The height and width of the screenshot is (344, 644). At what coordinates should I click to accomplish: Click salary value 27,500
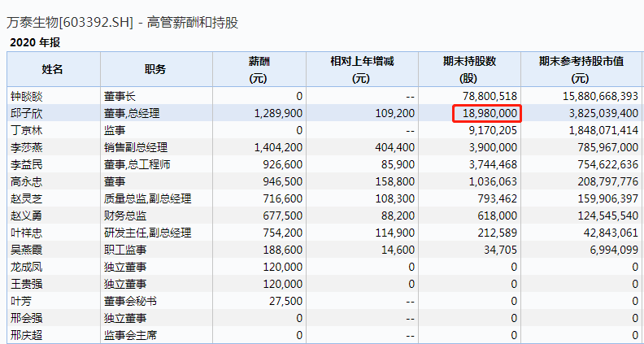[286, 301]
